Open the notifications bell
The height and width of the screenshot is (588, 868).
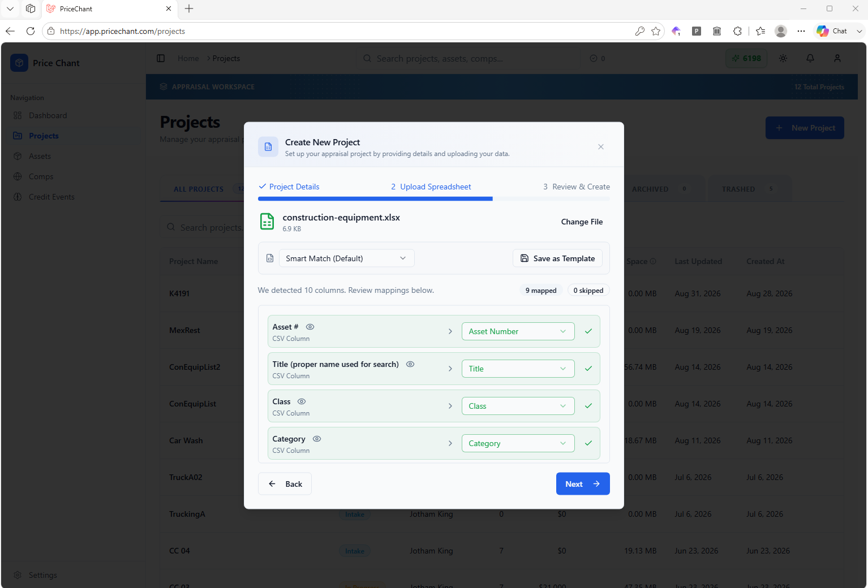point(810,58)
